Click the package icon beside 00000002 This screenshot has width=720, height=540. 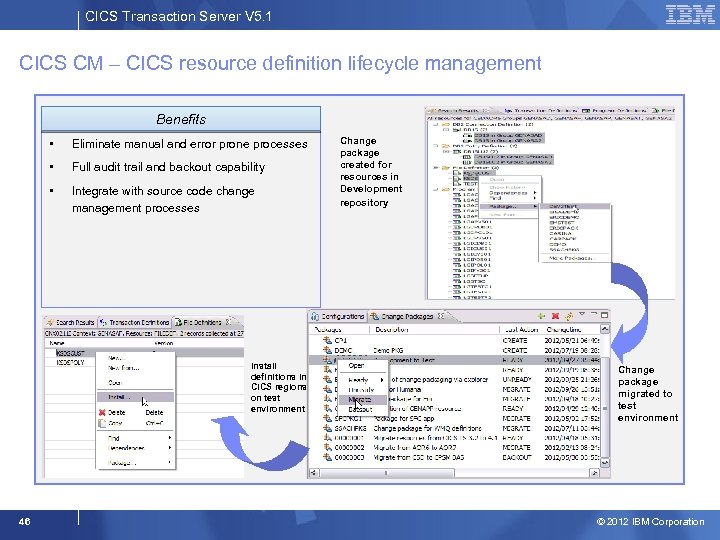[327, 447]
